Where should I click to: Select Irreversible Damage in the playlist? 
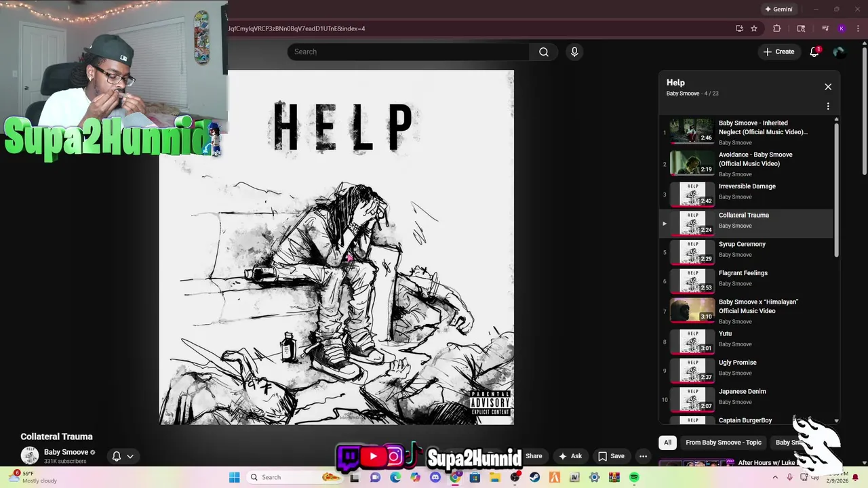coord(746,194)
